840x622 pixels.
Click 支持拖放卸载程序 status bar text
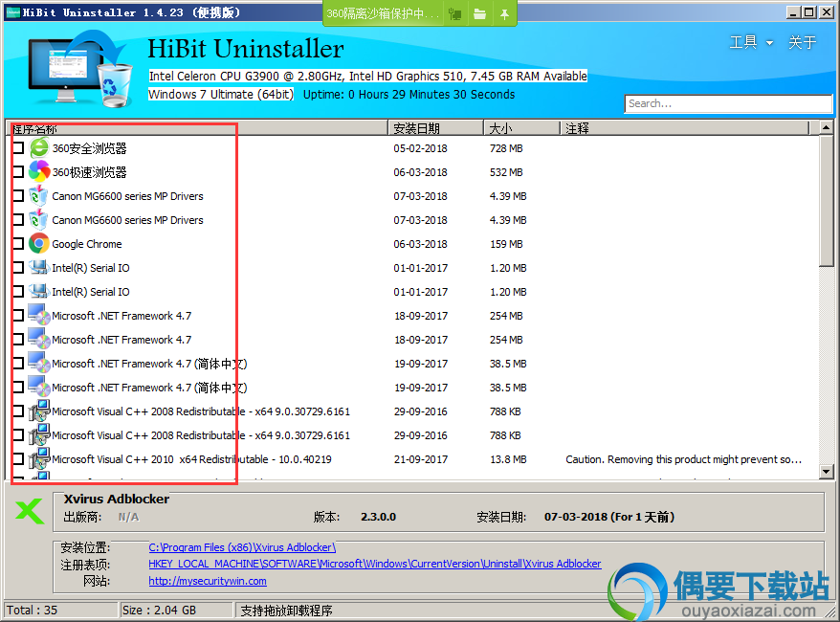pyautogui.click(x=287, y=611)
